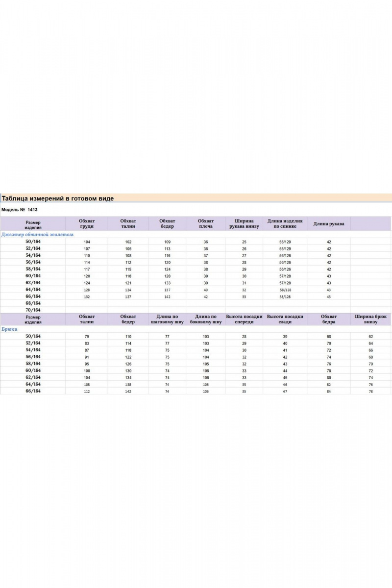Click the 'Ширина рукава внизу' header
The image size is (392, 588).
tap(244, 223)
